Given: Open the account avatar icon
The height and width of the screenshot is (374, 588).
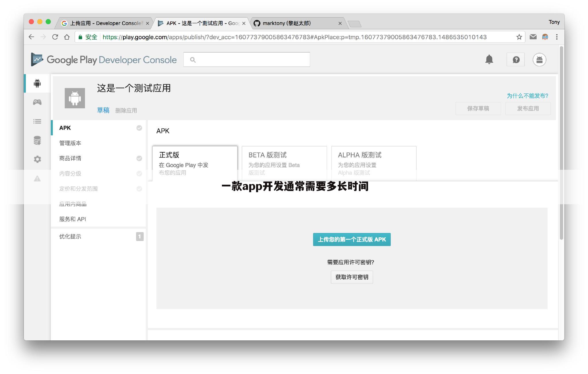Looking at the screenshot, I should pyautogui.click(x=539, y=60).
